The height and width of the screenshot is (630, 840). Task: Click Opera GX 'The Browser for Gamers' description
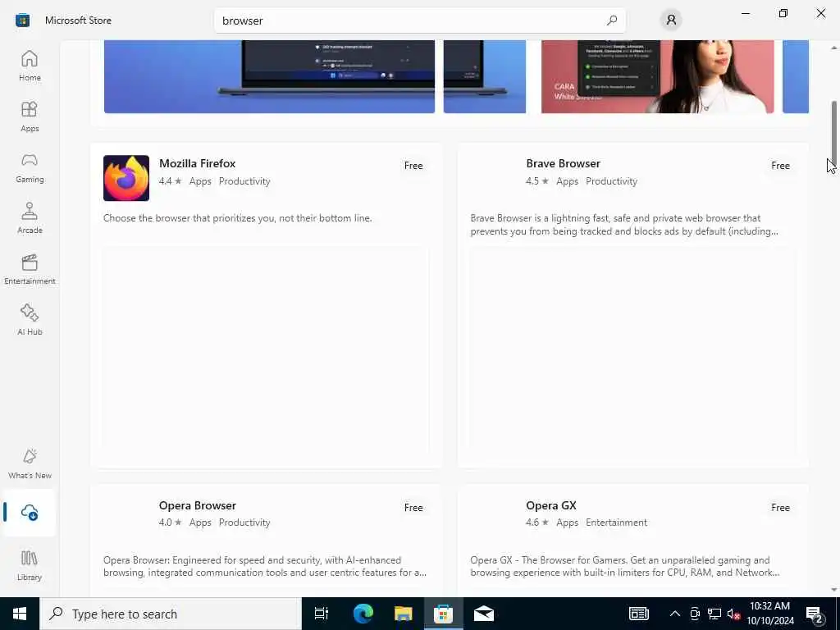[624, 566]
